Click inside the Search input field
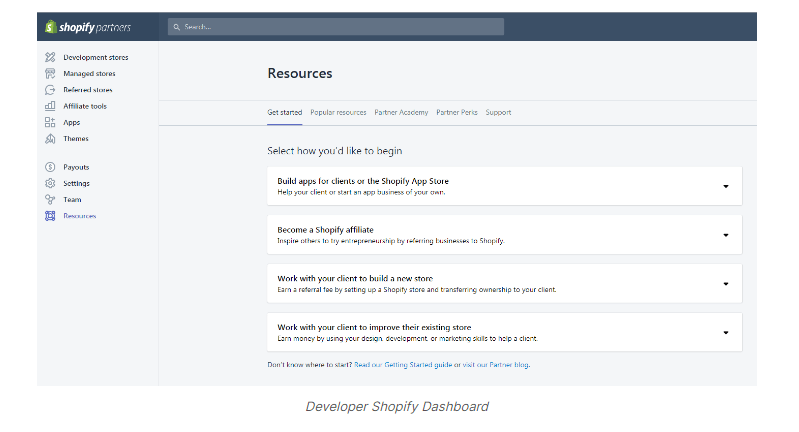Viewport: 799px width, 432px height. (x=336, y=27)
